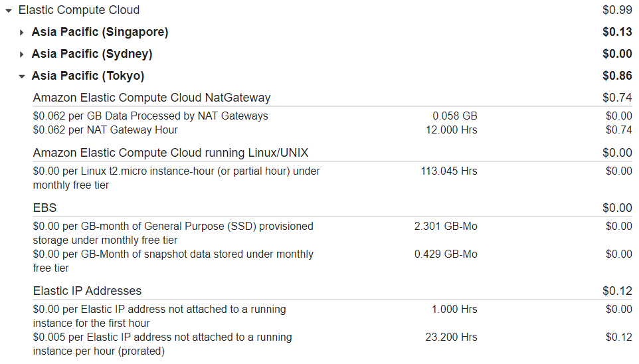This screenshot has height=364, width=639.
Task: Click the 113.045 Hrs usage value
Action: point(448,171)
